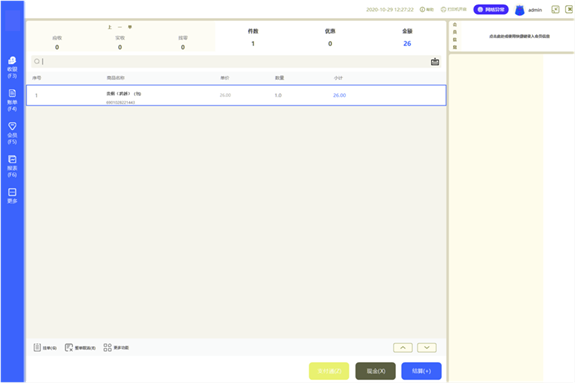Click the admin user avatar
Screen dimensions: 575x383
tap(519, 10)
